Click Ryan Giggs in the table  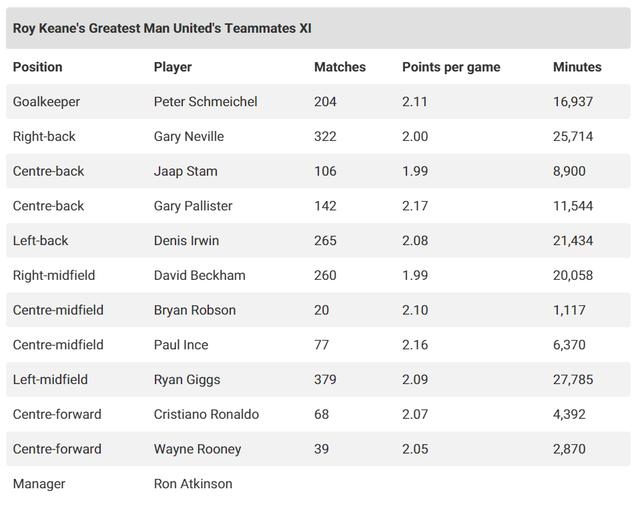187,380
